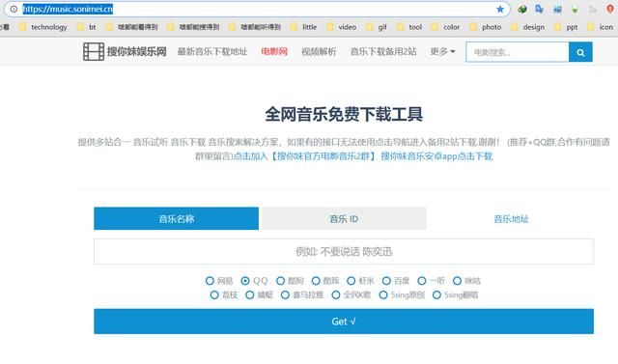618x364 pixels.
Task: Select the 百度 radio option
Action: click(x=386, y=281)
